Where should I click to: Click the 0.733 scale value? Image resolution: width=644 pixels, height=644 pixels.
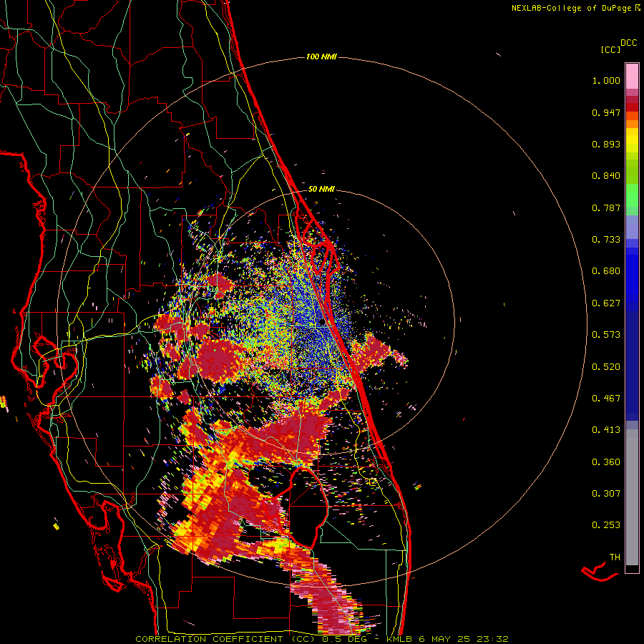click(x=606, y=240)
